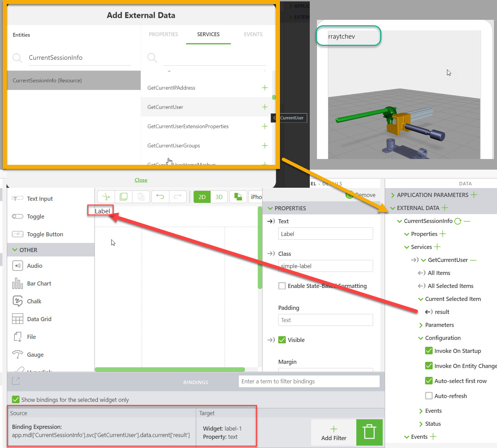Click the green trash icon to delete binding
Screen dimensions: 497x448
[x=369, y=432]
